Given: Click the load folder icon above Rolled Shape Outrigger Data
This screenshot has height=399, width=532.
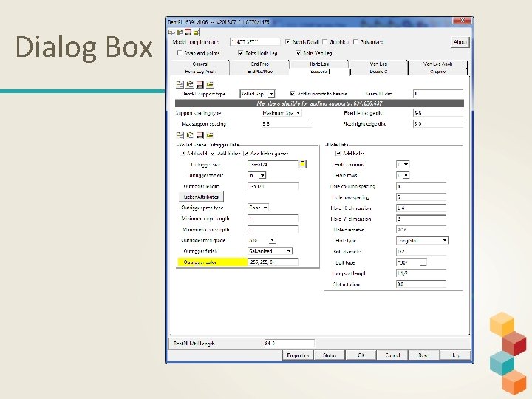Looking at the screenshot, I should click(210, 135).
